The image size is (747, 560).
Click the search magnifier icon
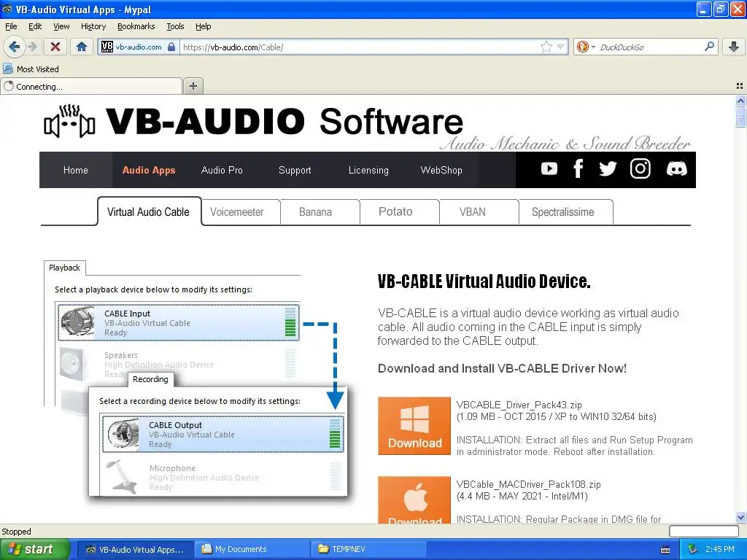pyautogui.click(x=709, y=47)
